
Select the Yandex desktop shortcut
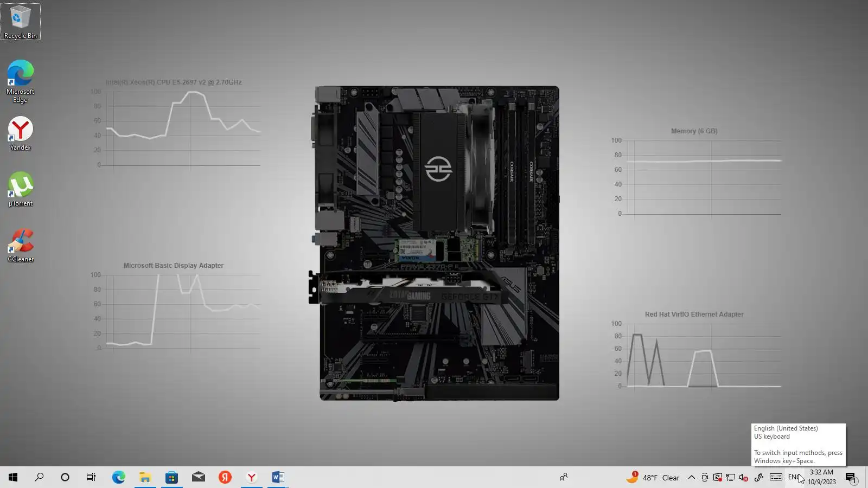coord(21,133)
